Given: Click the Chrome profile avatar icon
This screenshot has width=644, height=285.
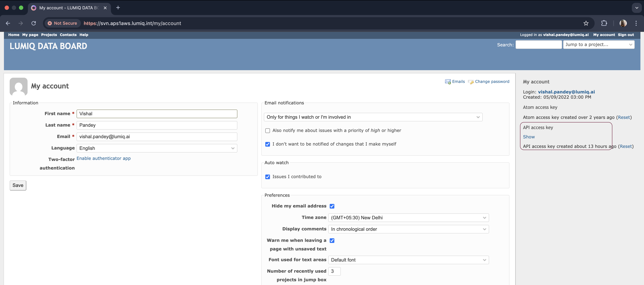Looking at the screenshot, I should click(x=623, y=23).
